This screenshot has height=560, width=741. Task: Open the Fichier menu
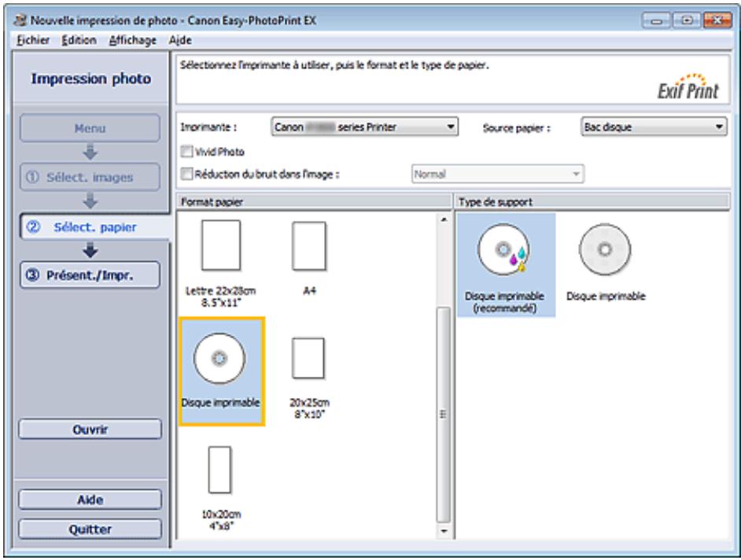(33, 40)
